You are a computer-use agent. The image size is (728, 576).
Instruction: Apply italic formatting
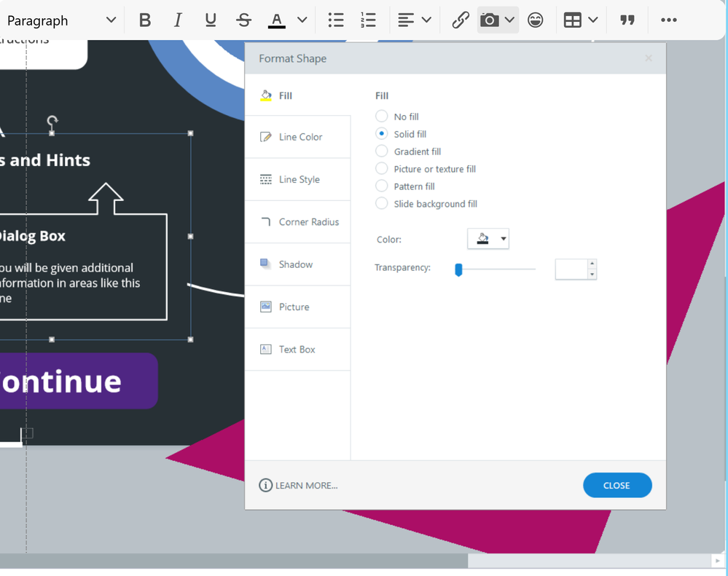tap(178, 20)
